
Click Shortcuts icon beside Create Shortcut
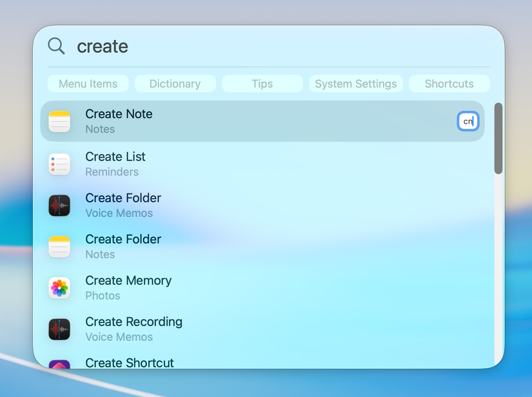[59, 364]
